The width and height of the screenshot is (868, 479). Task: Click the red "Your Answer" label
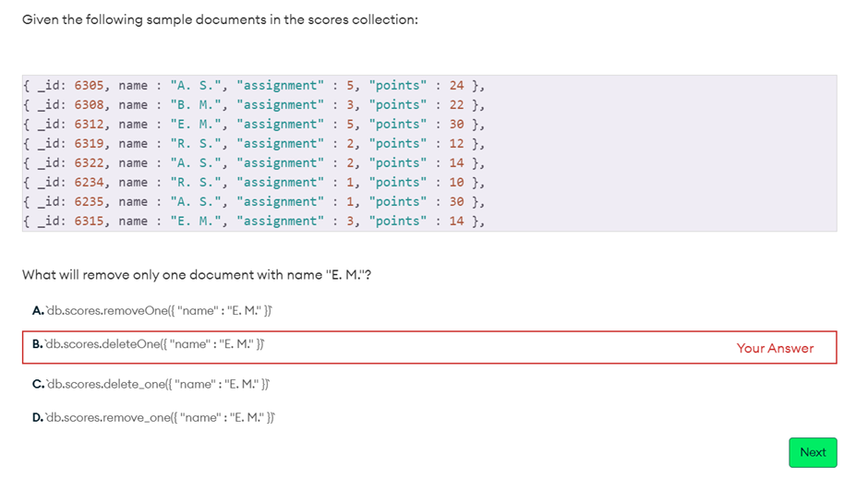tap(775, 348)
